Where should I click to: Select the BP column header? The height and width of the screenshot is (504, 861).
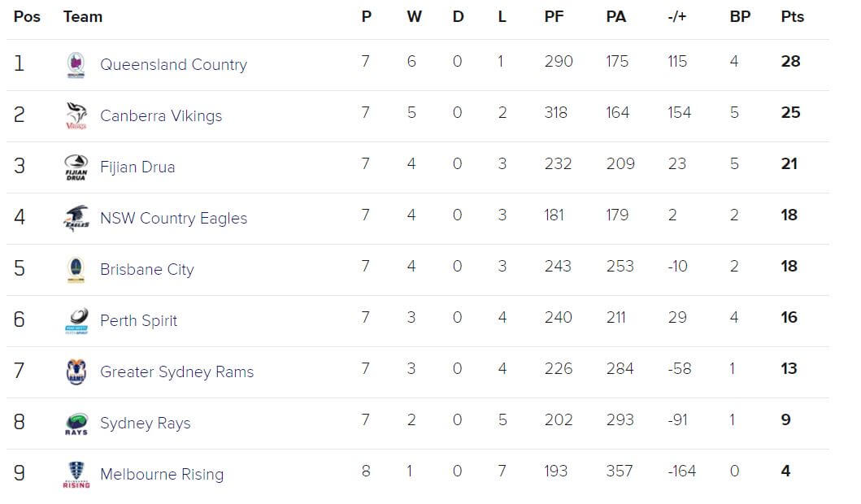(x=740, y=16)
